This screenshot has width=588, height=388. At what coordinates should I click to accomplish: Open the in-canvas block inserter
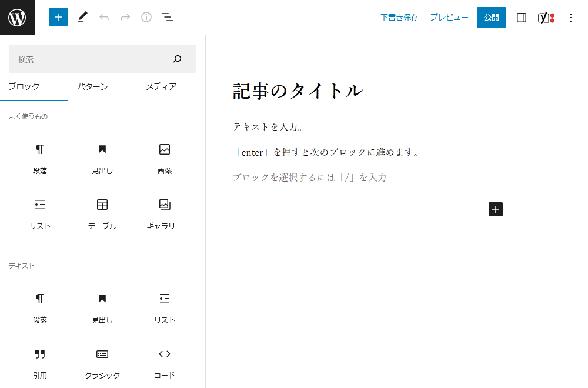(495, 209)
